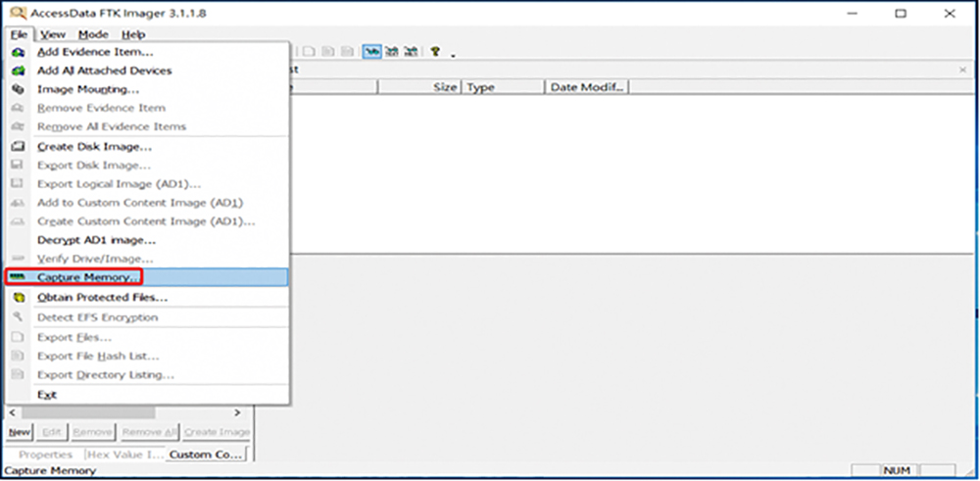Click the NUM status bar indicator

click(898, 470)
